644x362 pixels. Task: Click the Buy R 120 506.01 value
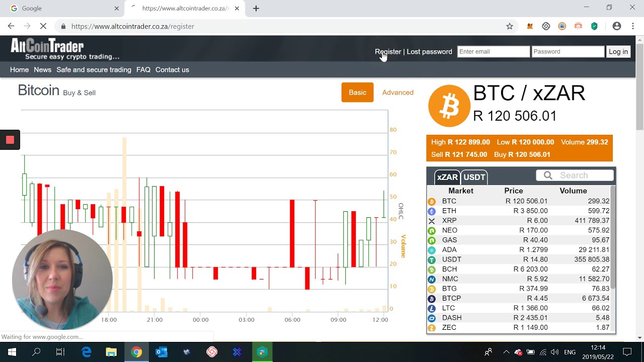pos(522,155)
